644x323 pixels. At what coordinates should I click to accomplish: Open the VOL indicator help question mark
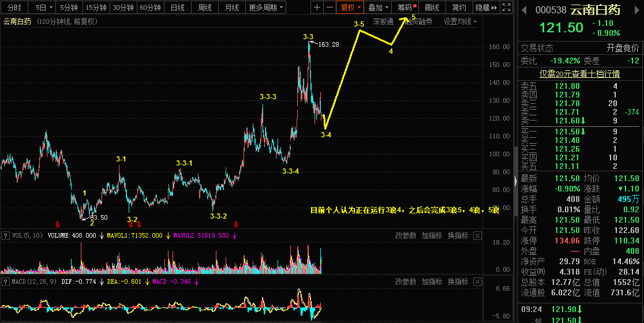[x=6, y=235]
